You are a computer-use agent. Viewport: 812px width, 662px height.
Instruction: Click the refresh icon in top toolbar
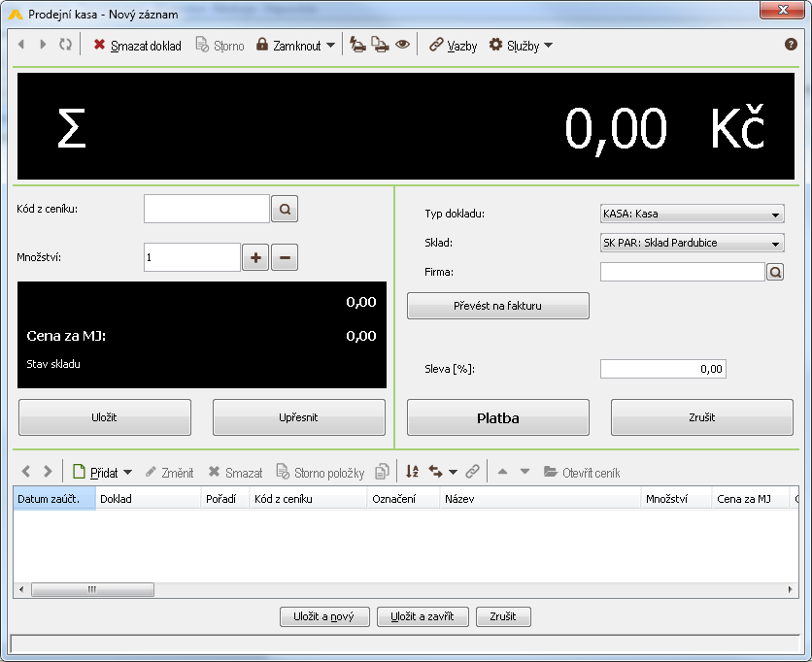click(x=65, y=45)
